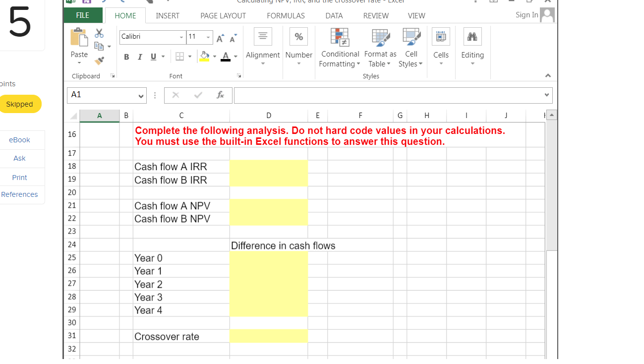Viewport: 644px width, 364px height.
Task: Click the Cut (scissors) icon
Action: 99,33
